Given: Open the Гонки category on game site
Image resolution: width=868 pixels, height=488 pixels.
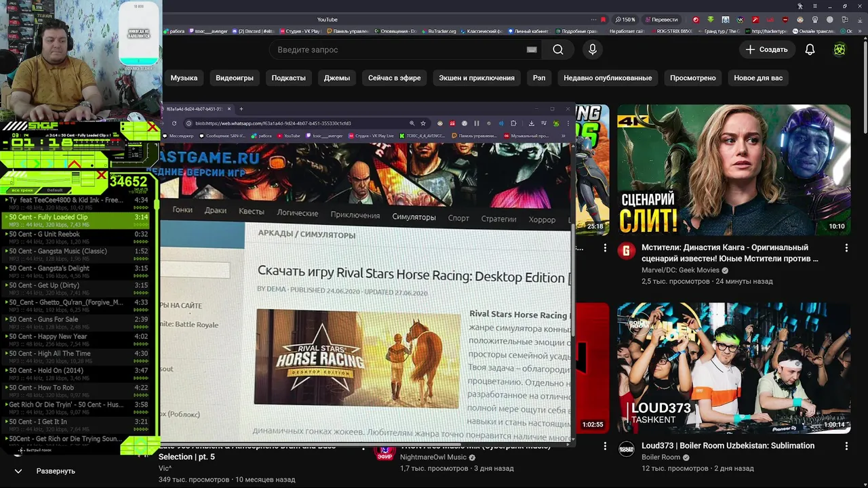Looking at the screenshot, I should click(x=182, y=210).
